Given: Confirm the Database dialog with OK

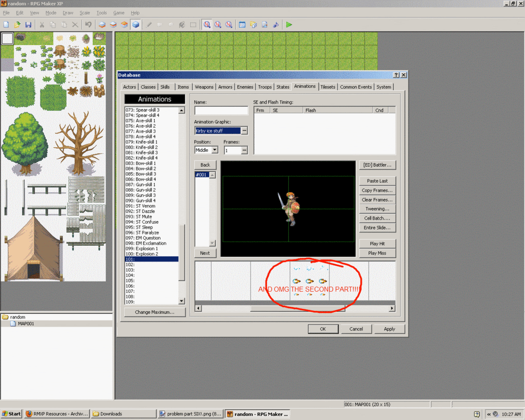Looking at the screenshot, I should point(323,329).
